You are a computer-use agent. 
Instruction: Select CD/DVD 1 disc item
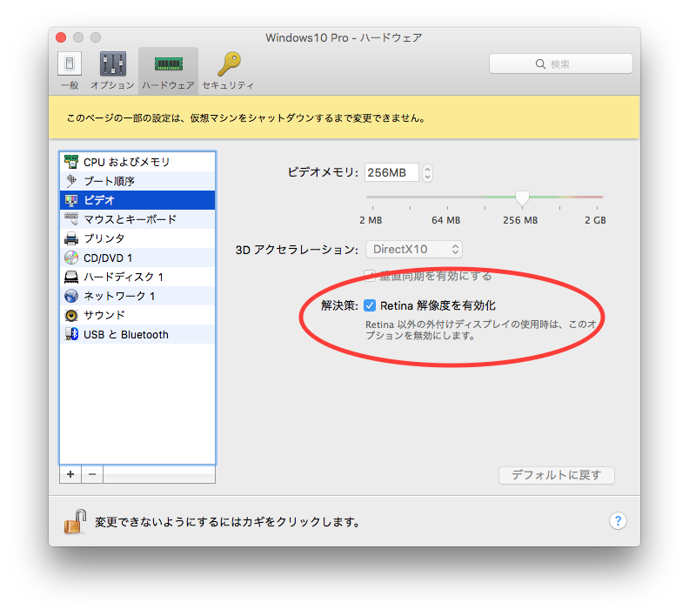click(137, 258)
